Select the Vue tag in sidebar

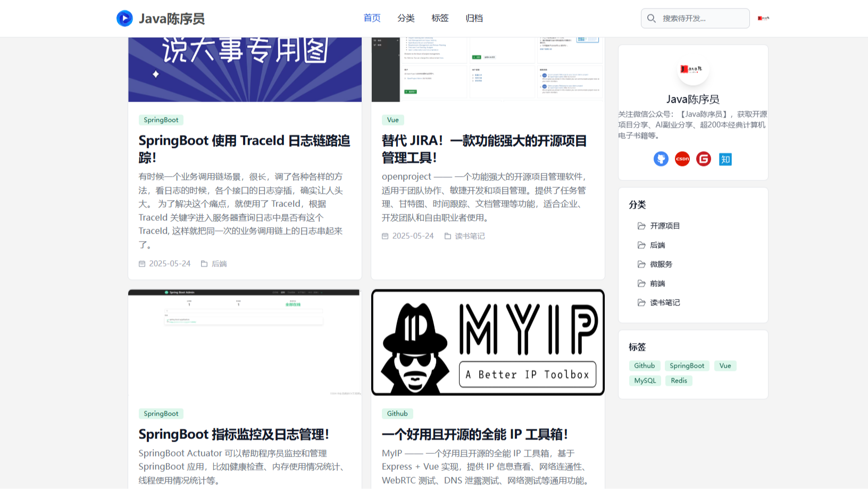(725, 366)
